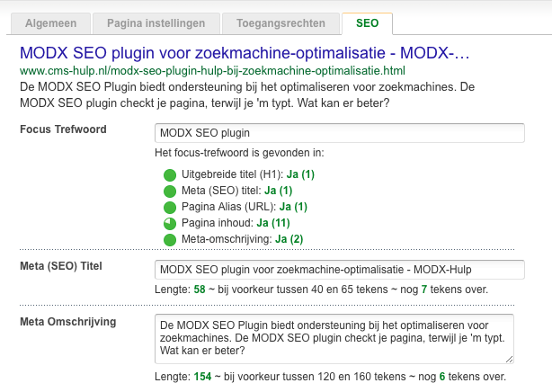The image size is (552, 392).
Task: Click green status dot for Uitgebreide titel (H1)
Action: click(170, 175)
